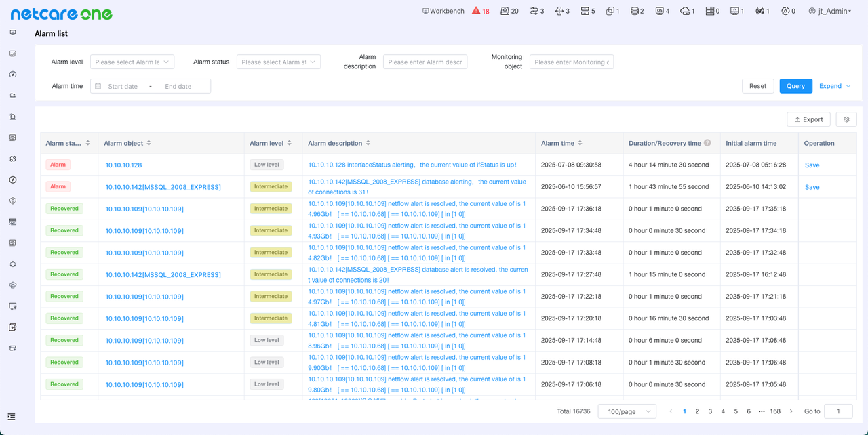Open the Alarm status dropdown filter
Image resolution: width=868 pixels, height=435 pixels.
coord(278,62)
